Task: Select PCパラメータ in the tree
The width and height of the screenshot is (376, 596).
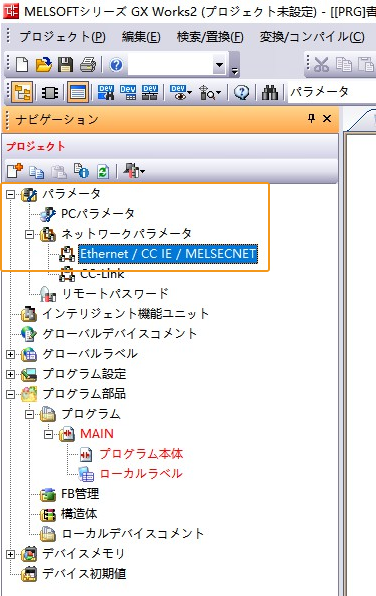Action: click(98, 214)
